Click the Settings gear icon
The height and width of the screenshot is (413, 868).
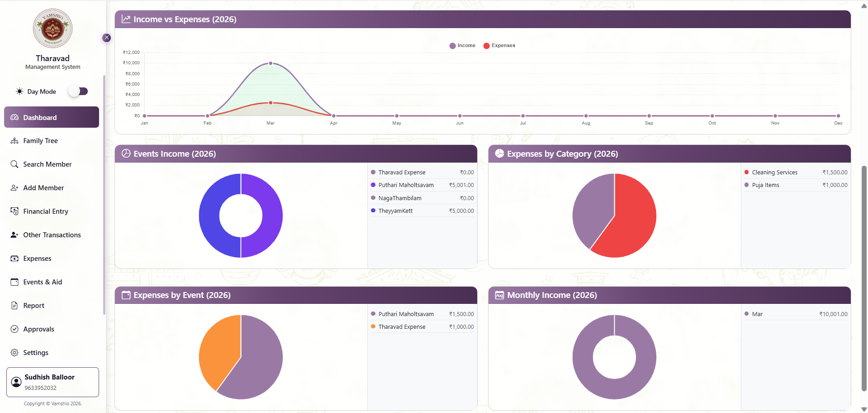(14, 353)
